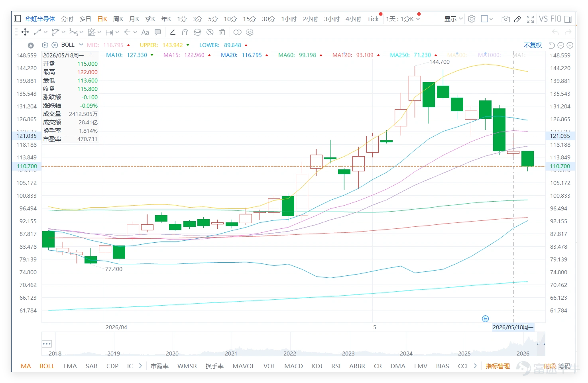Screen dimensions: 588x383
Task: Switch to the 周K timeframe tab
Action: tap(118, 19)
